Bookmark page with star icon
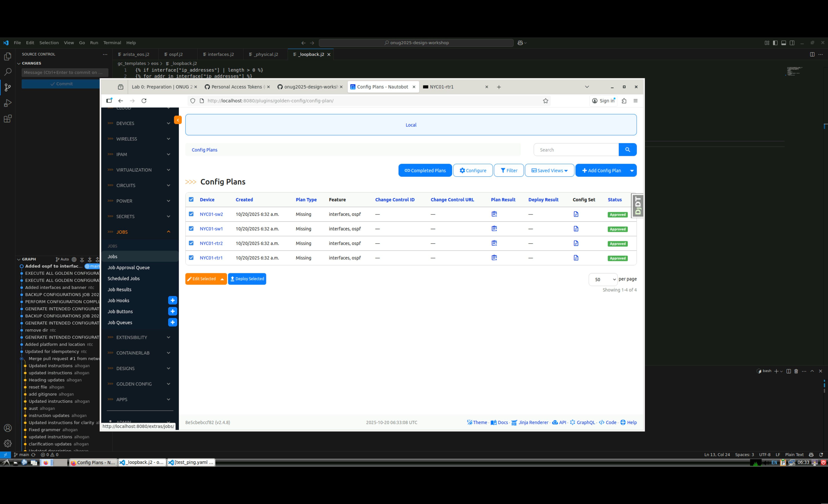The width and height of the screenshot is (828, 504). tap(545, 101)
